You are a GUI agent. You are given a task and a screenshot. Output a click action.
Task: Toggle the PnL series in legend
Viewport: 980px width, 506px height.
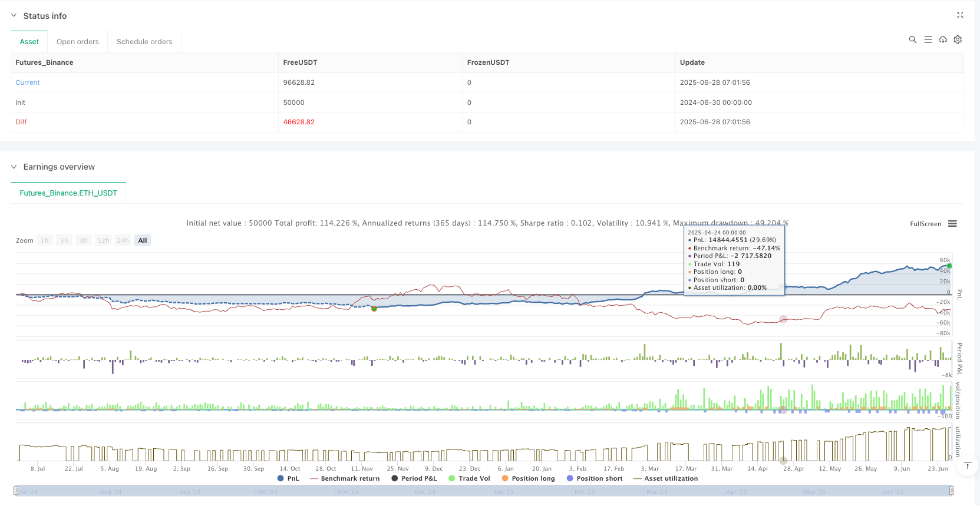click(288, 478)
